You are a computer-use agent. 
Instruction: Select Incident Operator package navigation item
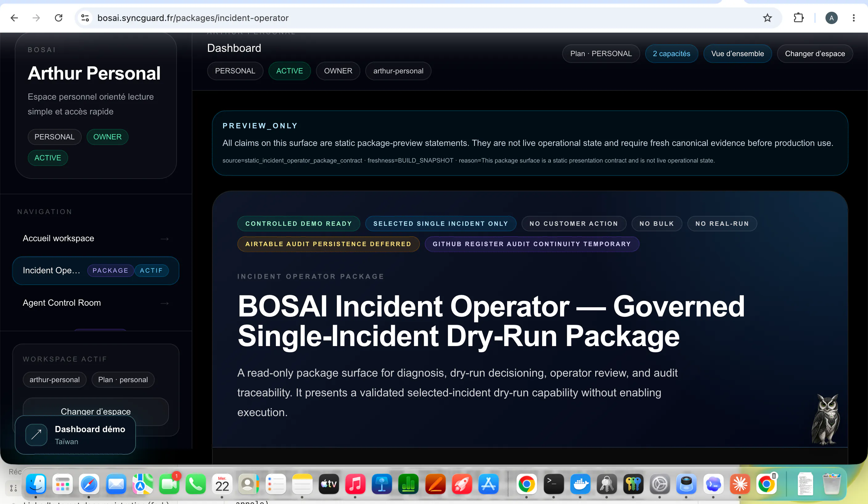point(96,271)
